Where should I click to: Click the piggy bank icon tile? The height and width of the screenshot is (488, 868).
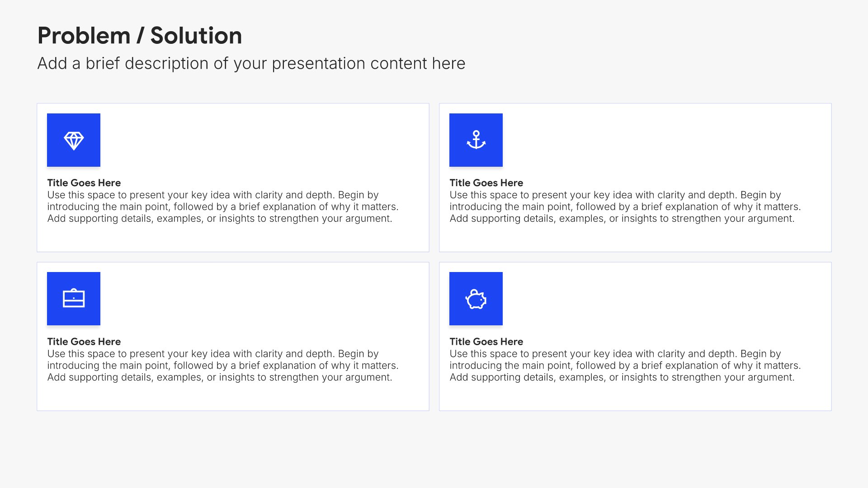(x=476, y=299)
